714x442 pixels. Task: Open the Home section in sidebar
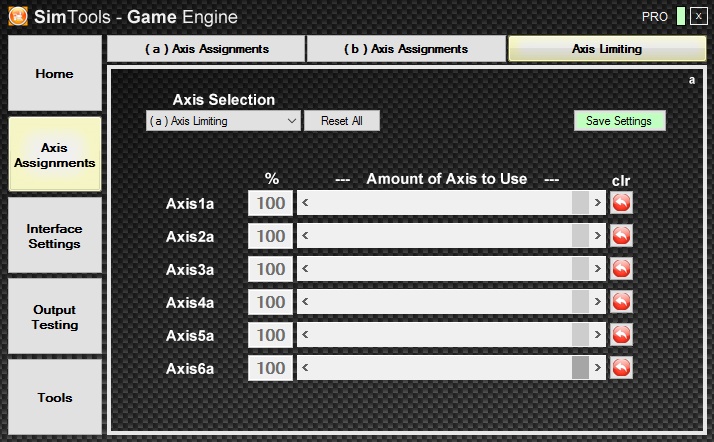55,75
